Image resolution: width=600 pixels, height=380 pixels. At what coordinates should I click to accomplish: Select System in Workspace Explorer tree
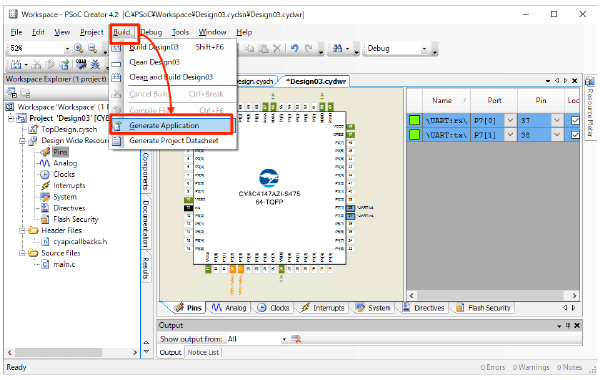[x=65, y=197]
